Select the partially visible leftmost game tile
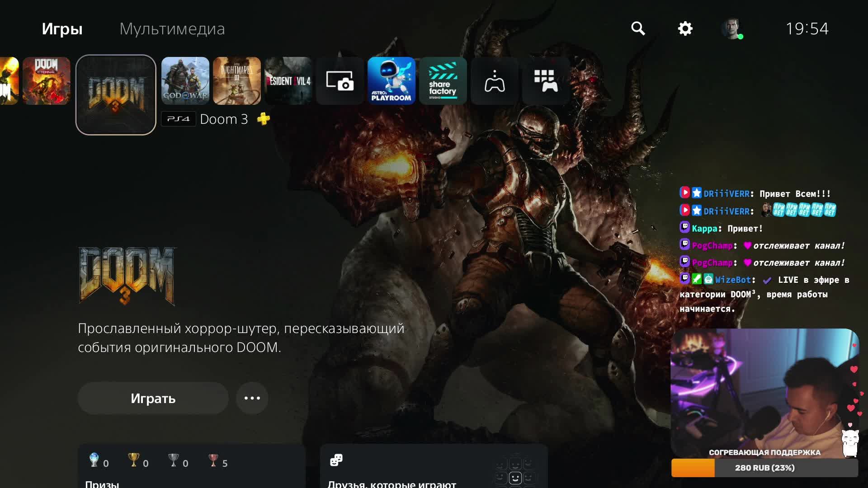Viewport: 868px width, 488px height. [9, 81]
